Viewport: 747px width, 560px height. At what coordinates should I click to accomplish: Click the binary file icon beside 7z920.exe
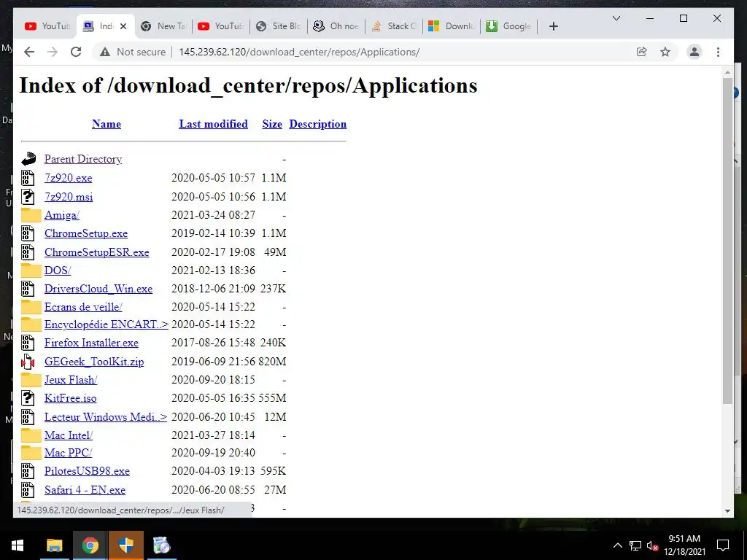(28, 178)
